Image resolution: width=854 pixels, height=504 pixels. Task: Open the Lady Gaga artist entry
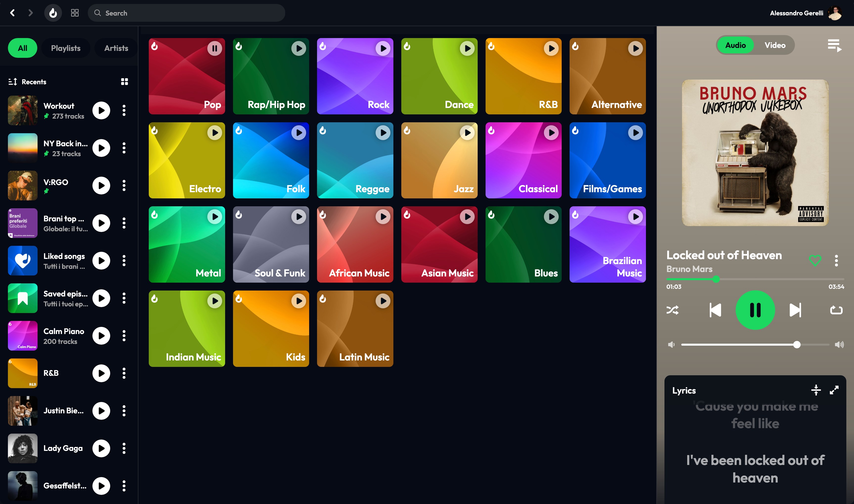click(63, 448)
